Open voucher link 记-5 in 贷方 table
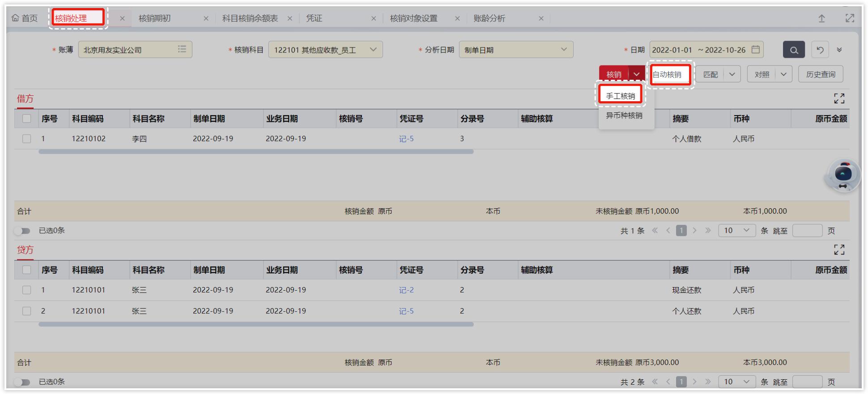The image size is (868, 395). (406, 311)
